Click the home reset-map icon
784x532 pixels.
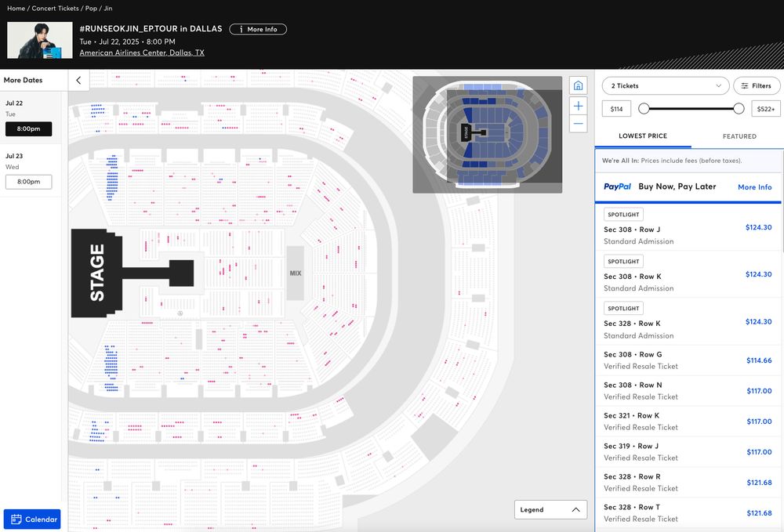(x=578, y=85)
